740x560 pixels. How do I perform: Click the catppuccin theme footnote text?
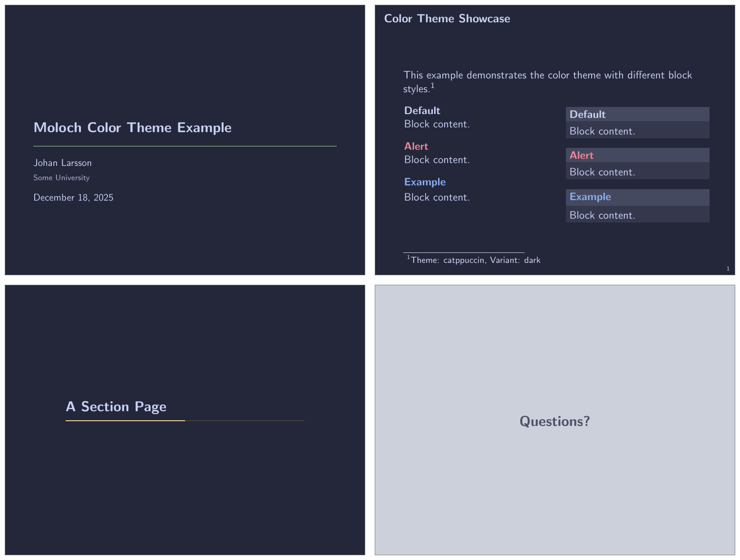click(475, 260)
